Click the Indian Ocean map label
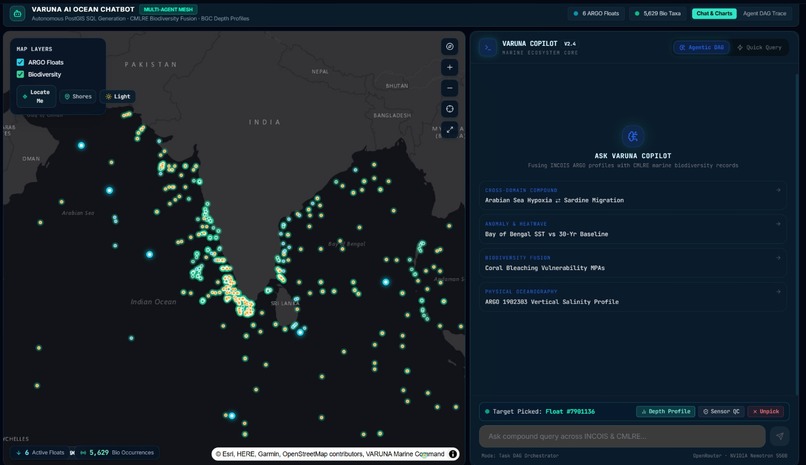 pos(153,302)
